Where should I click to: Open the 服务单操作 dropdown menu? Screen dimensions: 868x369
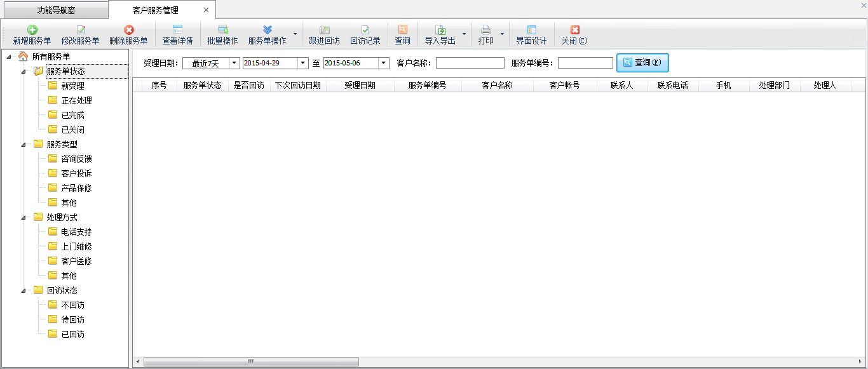point(294,34)
